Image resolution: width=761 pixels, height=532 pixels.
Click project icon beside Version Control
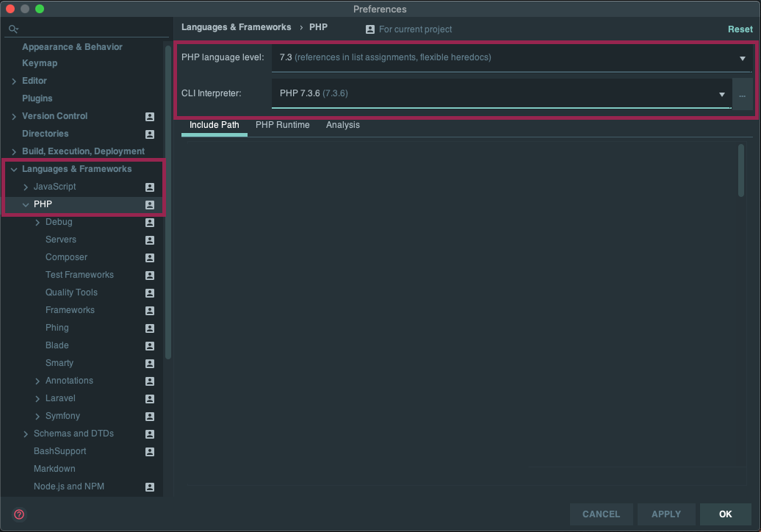click(x=150, y=117)
